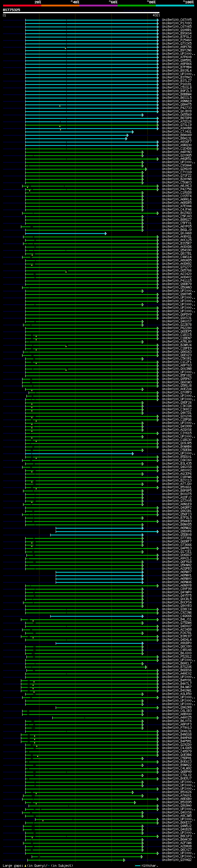Pick the UniRef100_C4Q666 hit label

pyautogui.click(x=177, y=616)
